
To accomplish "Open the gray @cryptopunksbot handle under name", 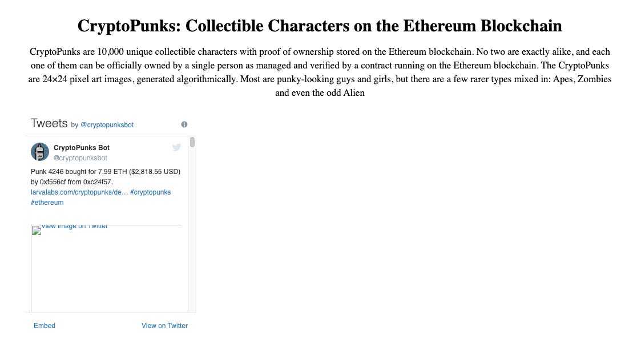I will coord(80,158).
